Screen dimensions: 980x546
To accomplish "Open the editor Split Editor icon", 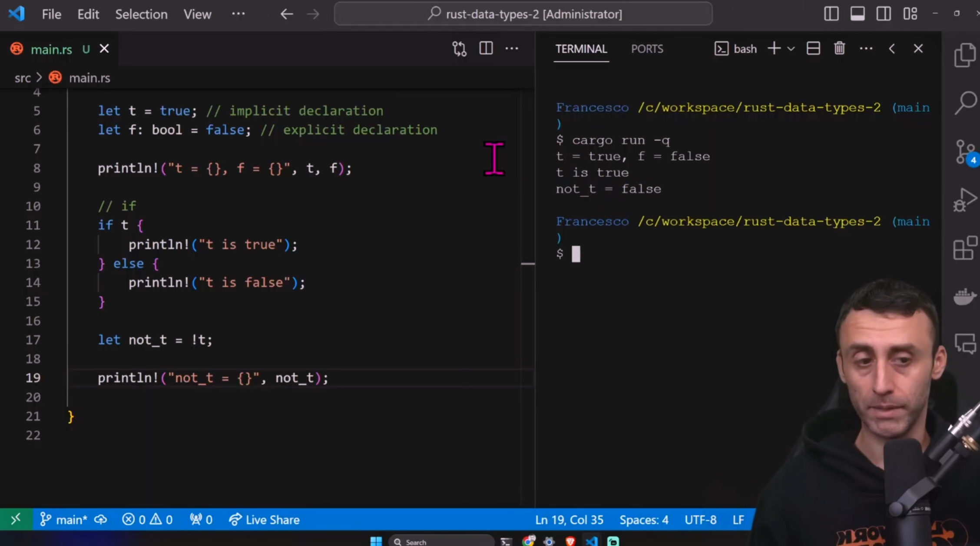I will (486, 48).
